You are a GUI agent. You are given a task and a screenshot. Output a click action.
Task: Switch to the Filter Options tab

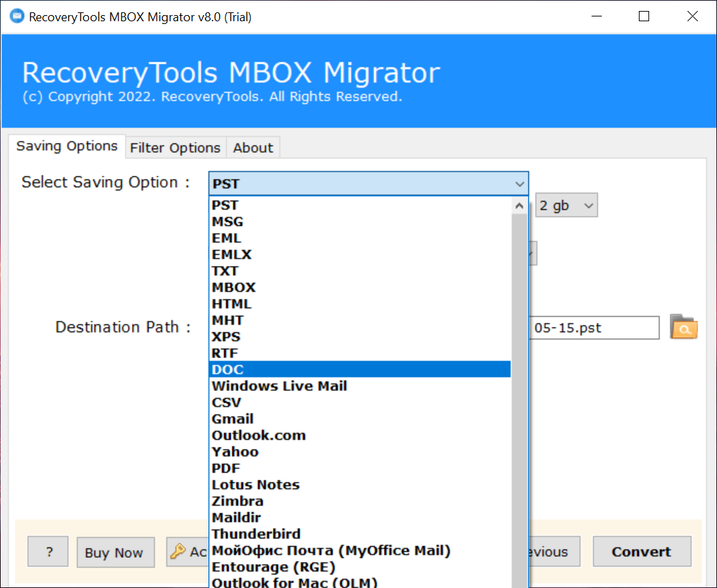pos(175,148)
